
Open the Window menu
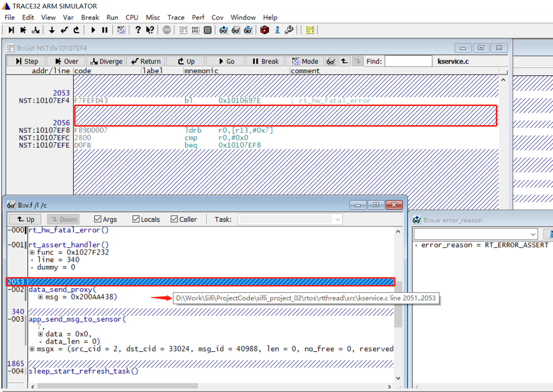(243, 17)
